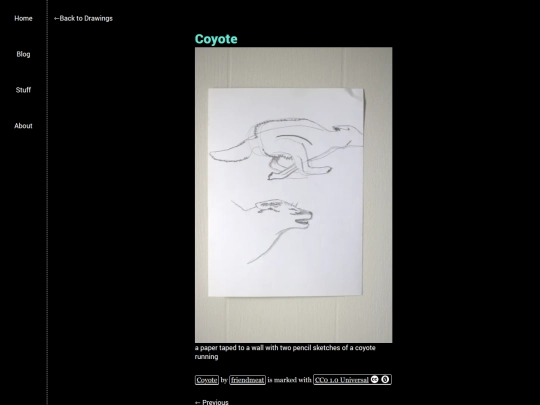Go to the Blog section
Screen dimensions: 540x405
pos(23,54)
